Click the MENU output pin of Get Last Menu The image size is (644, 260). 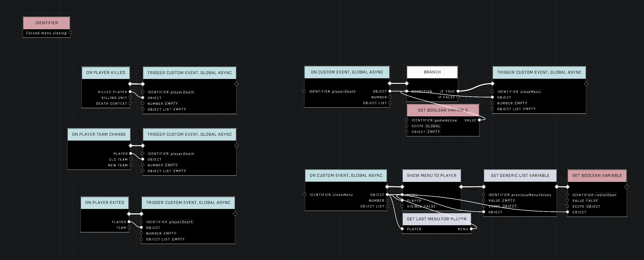click(x=471, y=229)
